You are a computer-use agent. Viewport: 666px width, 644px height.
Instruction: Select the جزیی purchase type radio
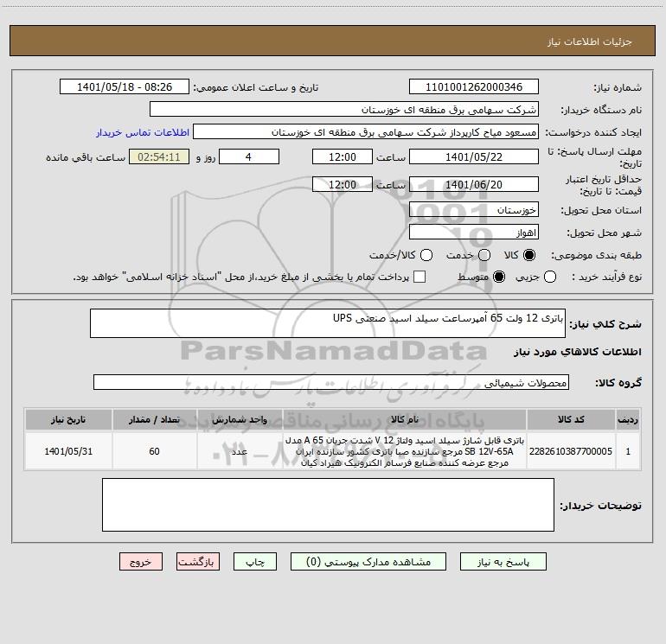(550, 277)
